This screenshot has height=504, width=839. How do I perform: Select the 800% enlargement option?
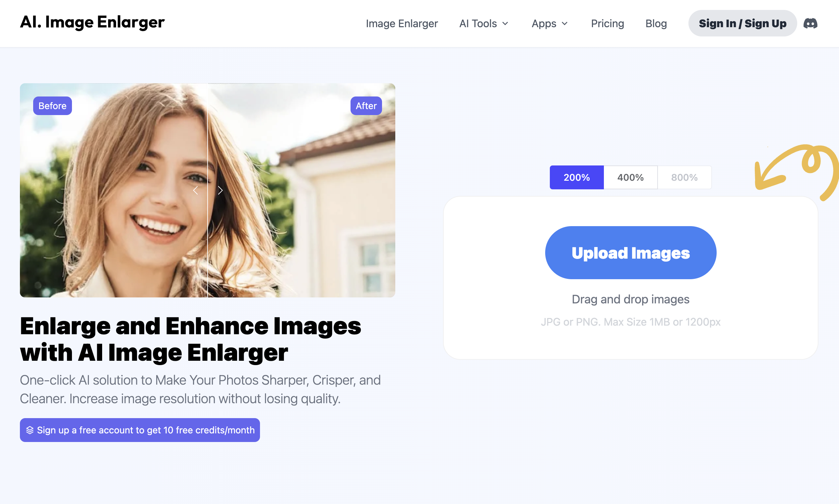click(x=685, y=177)
